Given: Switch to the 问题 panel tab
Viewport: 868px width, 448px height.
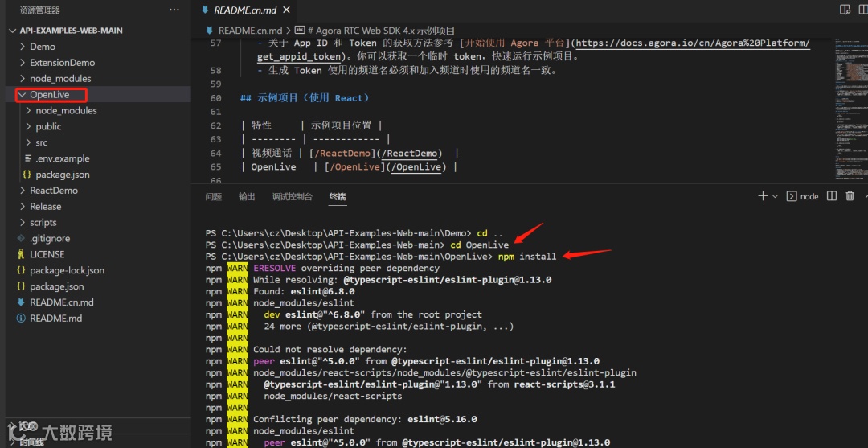Looking at the screenshot, I should tap(213, 196).
